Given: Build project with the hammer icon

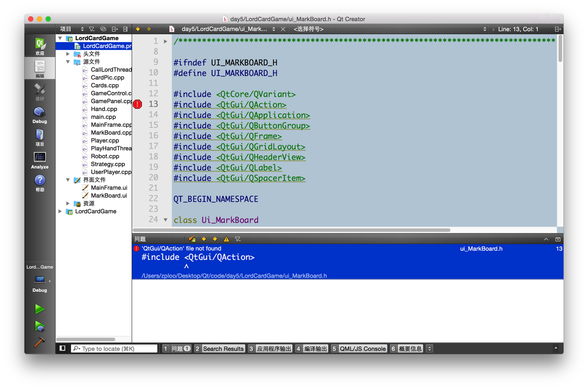Looking at the screenshot, I should pos(40,342).
